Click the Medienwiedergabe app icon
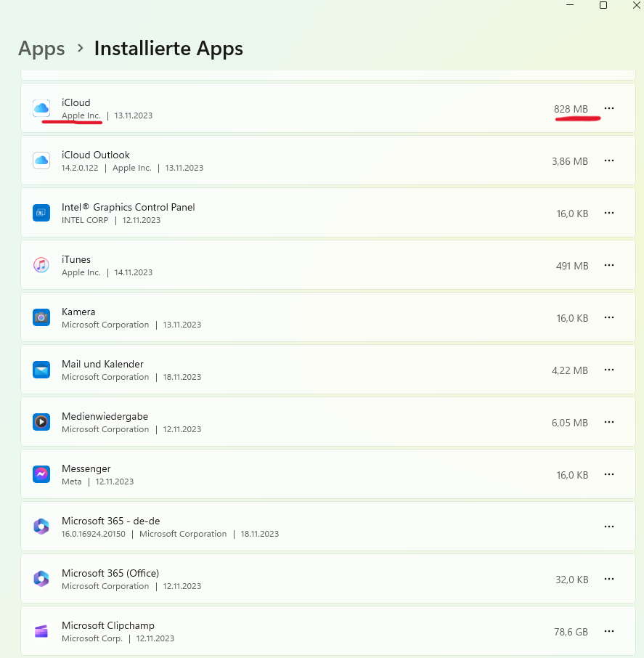Image resolution: width=644 pixels, height=658 pixels. (41, 422)
